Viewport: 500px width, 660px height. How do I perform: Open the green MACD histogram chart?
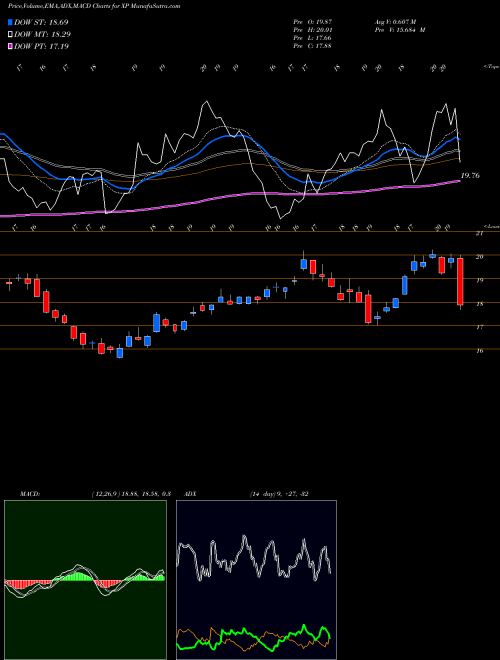click(x=85, y=580)
